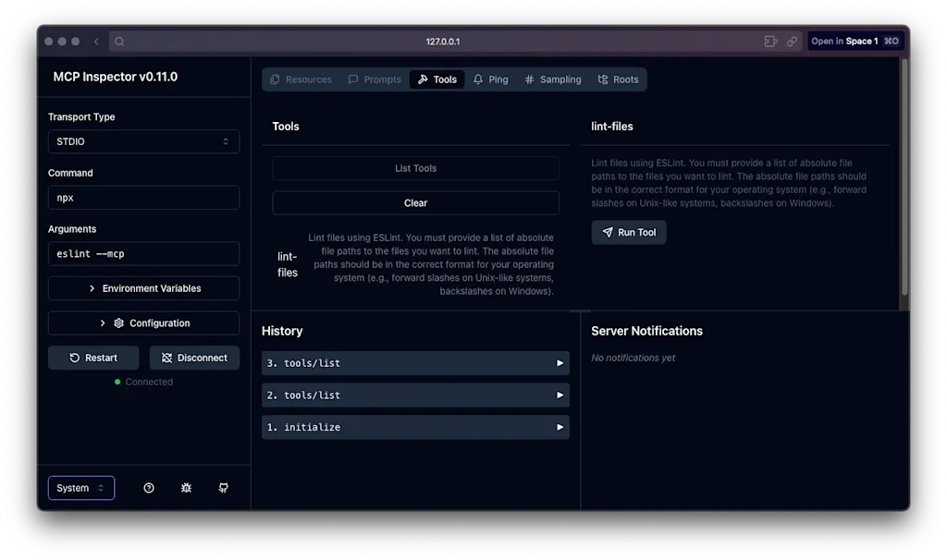Click the browser back arrow
This screenshot has height=560, width=947.
tap(96, 42)
